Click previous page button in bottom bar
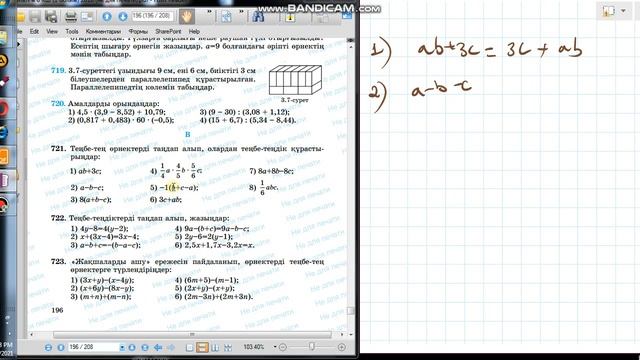This screenshot has height=360, width=640. [61, 347]
